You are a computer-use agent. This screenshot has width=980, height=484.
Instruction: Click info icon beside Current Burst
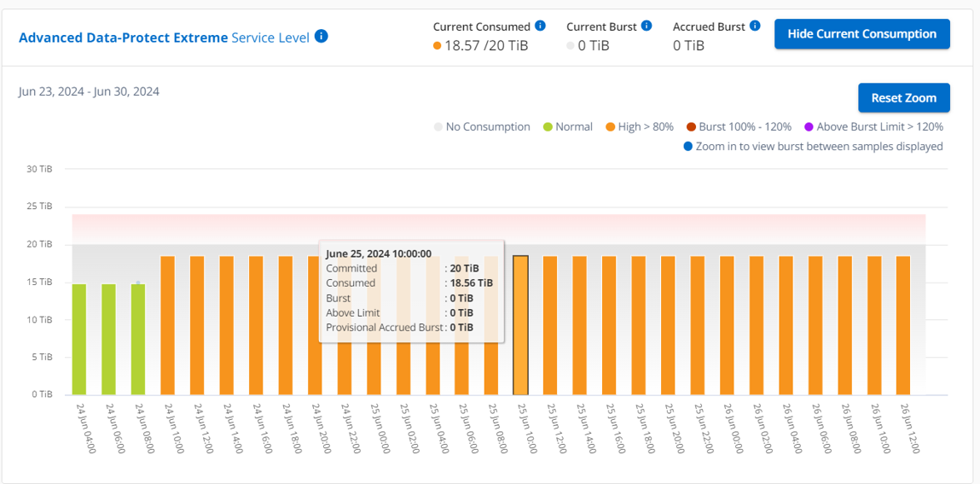(x=647, y=26)
